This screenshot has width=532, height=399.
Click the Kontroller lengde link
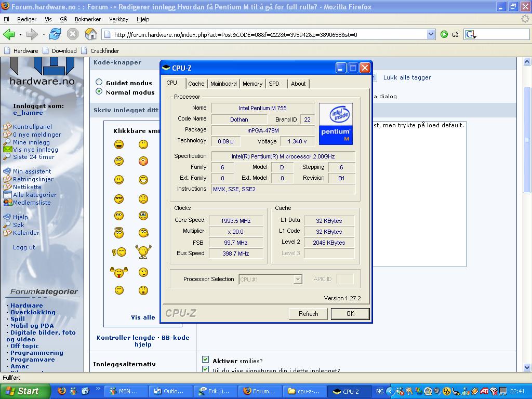[x=126, y=338]
